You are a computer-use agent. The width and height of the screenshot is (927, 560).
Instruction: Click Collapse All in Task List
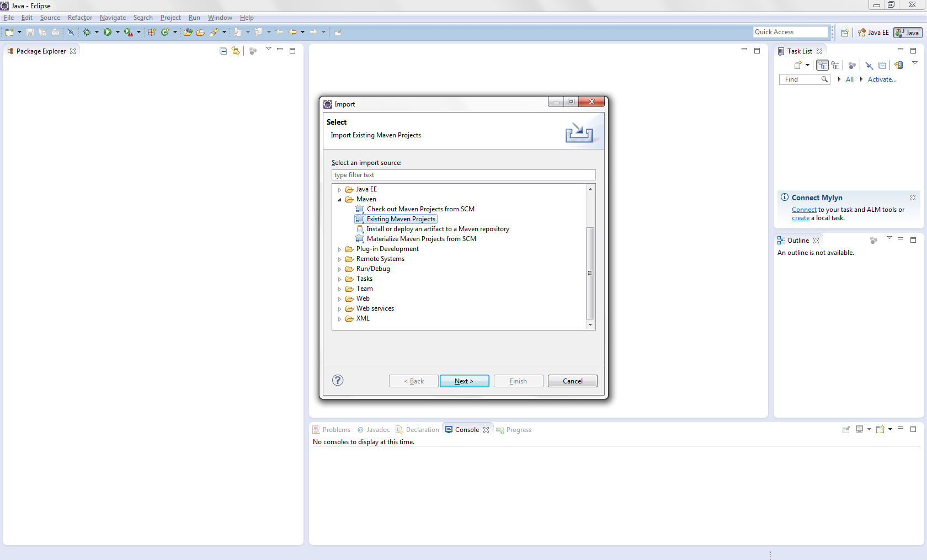pos(882,65)
